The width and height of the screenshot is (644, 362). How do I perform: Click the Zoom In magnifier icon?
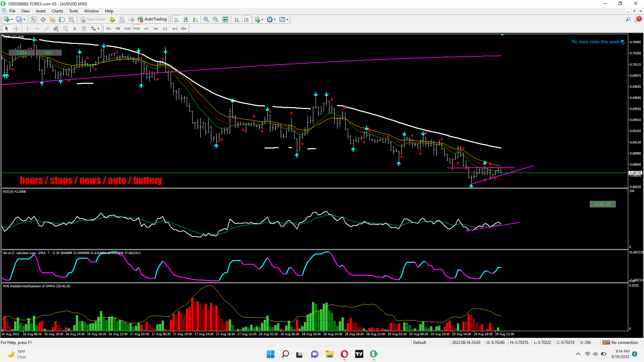[x=206, y=19]
